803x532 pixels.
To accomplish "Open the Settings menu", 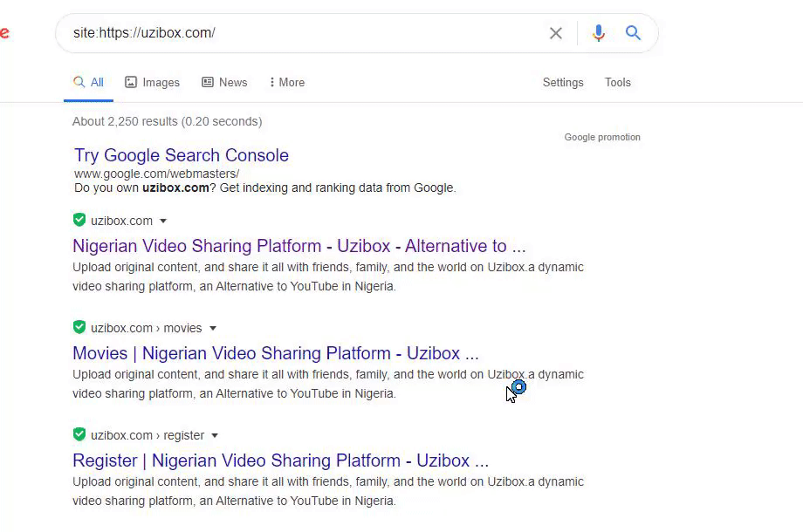I will 563,82.
